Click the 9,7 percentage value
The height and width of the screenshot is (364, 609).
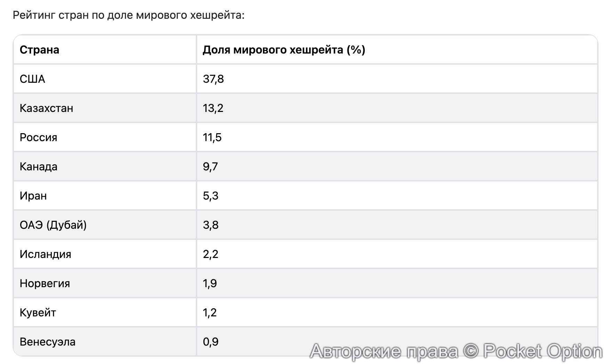[x=210, y=167]
